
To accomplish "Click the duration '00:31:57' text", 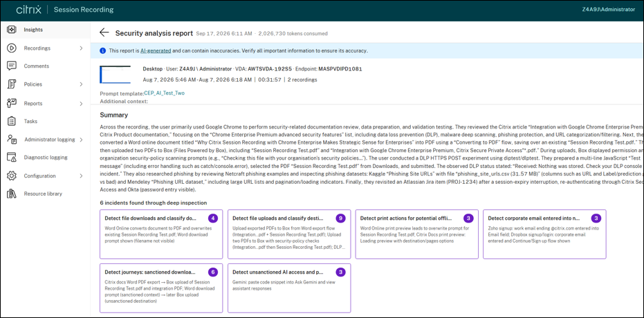I will 270,79.
